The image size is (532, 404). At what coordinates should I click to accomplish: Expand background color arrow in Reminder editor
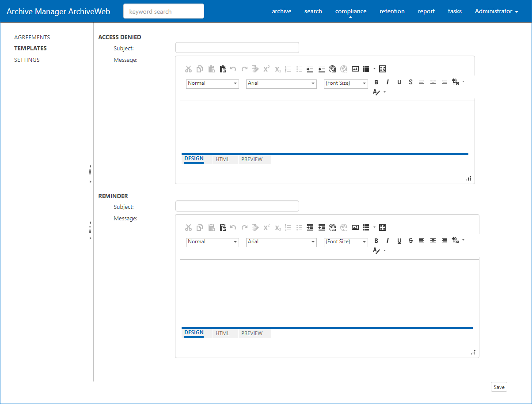[x=463, y=240]
